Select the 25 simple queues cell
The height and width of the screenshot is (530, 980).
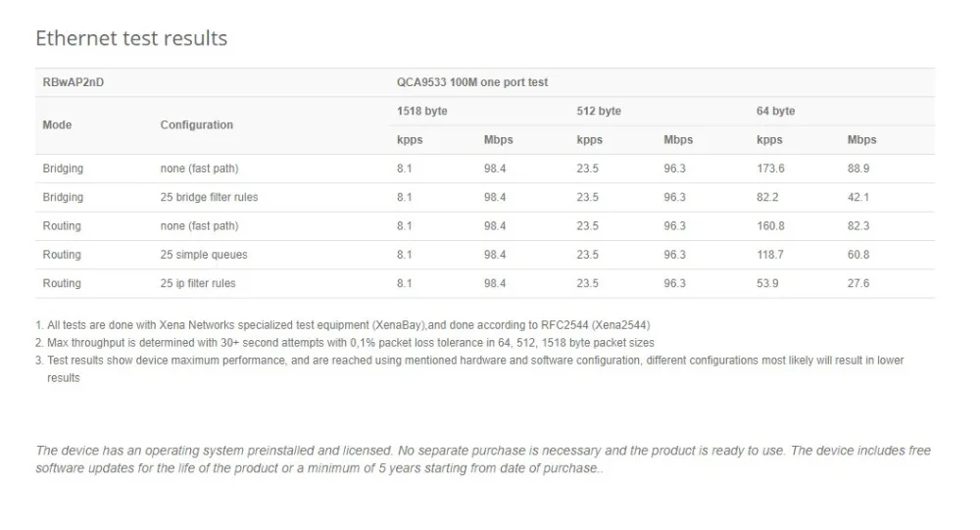pos(204,255)
